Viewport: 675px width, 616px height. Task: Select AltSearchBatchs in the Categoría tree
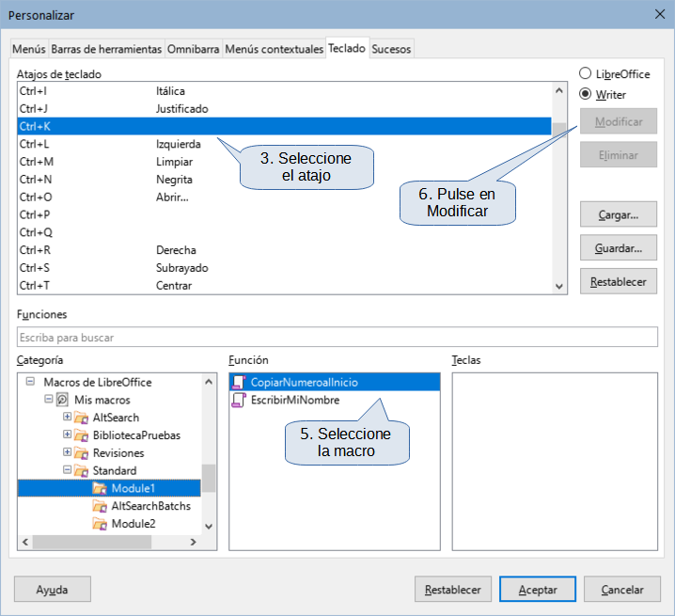[x=109, y=506]
